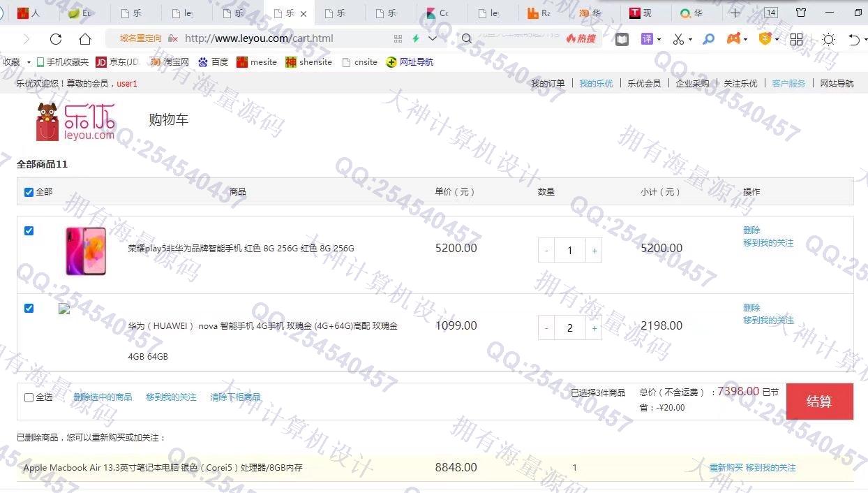Image resolution: width=868 pixels, height=493 pixels.
Task: Increase quantity of 华为 nova with plus
Action: point(594,328)
